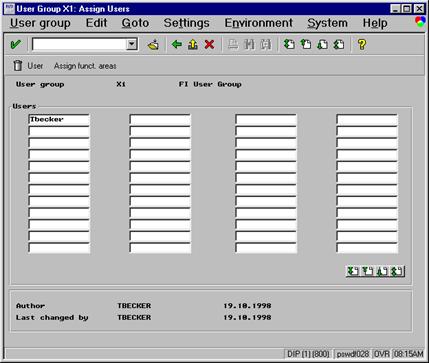This screenshot has height=363, width=429.
Task: Go to next page toolbar icon
Action: click(x=322, y=44)
